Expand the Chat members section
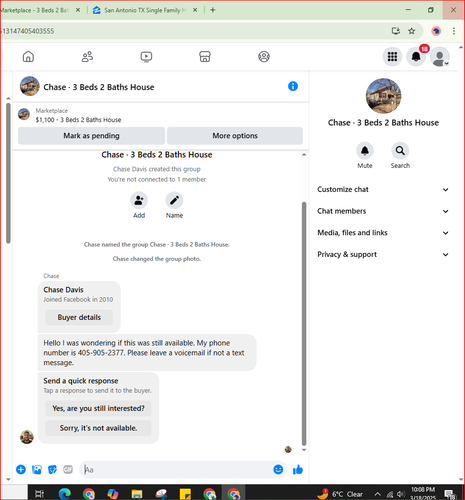Viewport: 465px width, 500px height. pos(383,211)
